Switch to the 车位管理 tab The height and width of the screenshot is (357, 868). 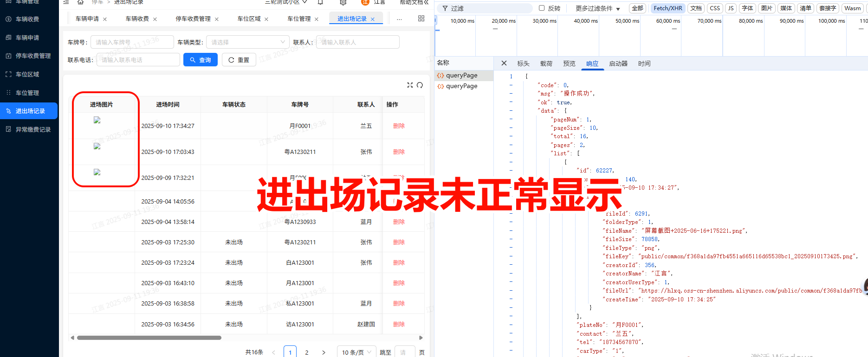coord(299,19)
